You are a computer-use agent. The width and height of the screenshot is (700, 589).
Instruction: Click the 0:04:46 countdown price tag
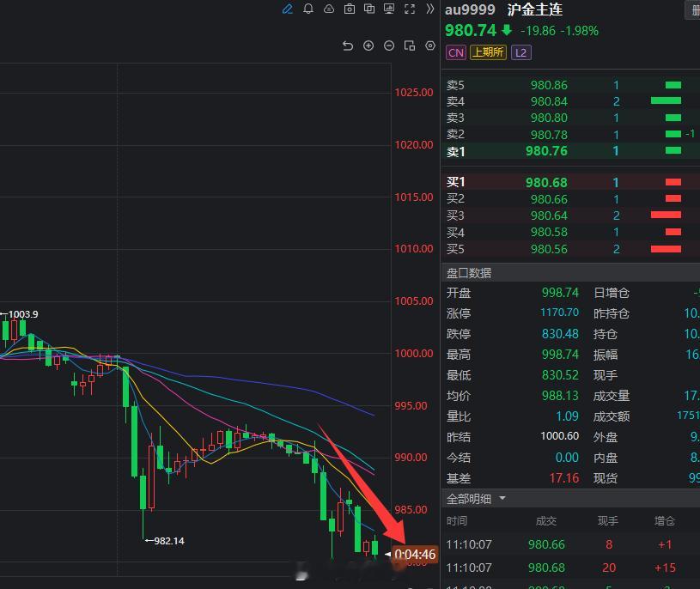click(x=415, y=554)
